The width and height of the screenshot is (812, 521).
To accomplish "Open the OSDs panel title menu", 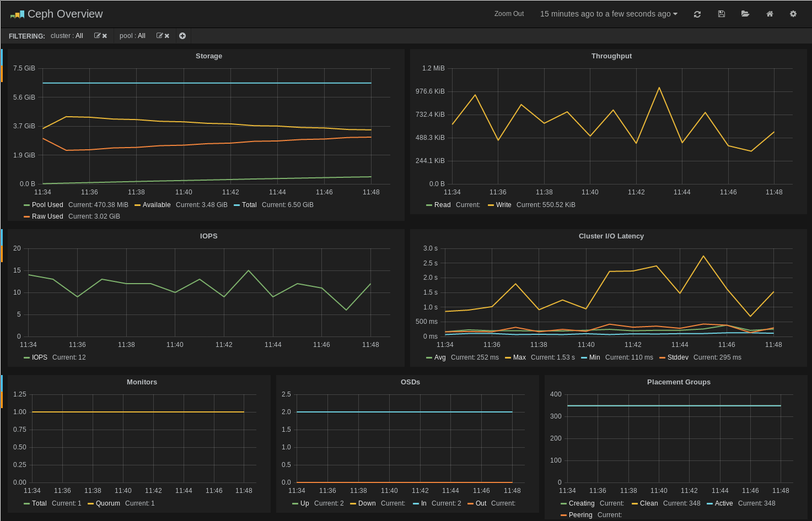I will 411,382.
